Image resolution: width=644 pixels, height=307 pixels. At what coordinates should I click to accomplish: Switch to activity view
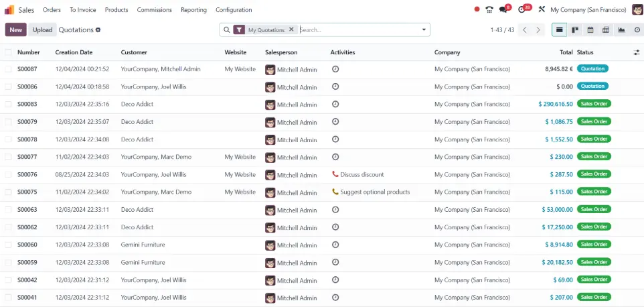[637, 29]
